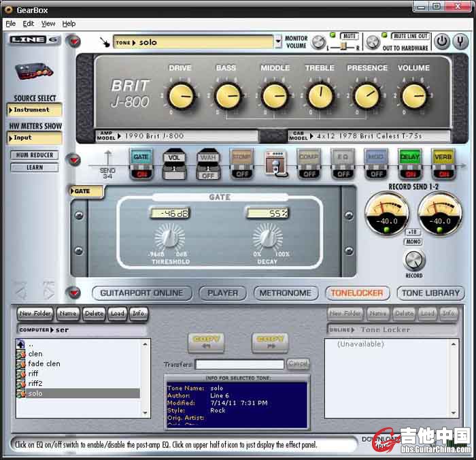The width and height of the screenshot is (476, 460).
Task: Select the Mod effect icon
Action: pos(376,157)
